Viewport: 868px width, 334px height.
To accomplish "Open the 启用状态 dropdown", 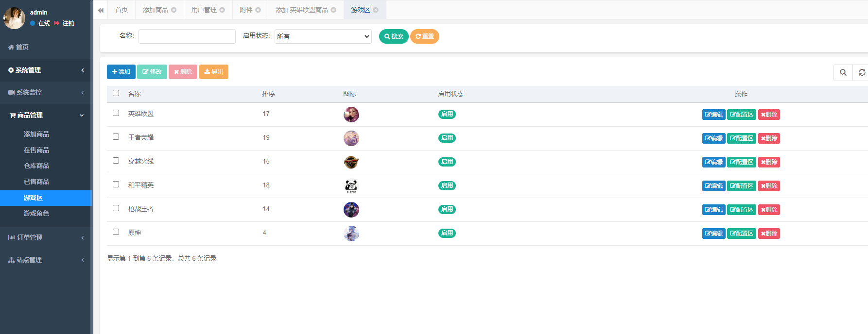I will click(x=323, y=36).
